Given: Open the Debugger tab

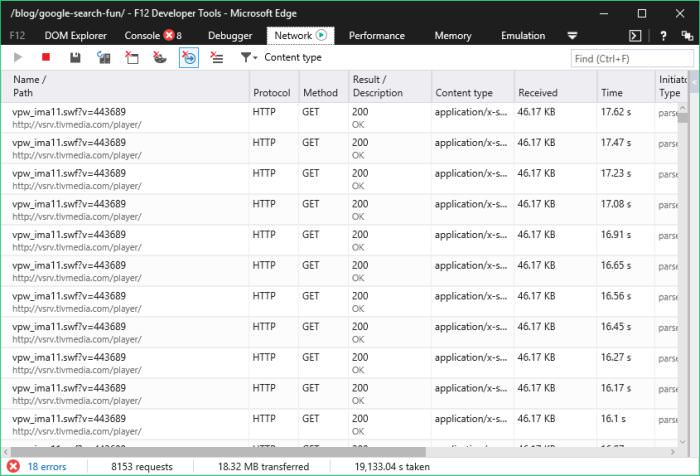Looking at the screenshot, I should click(230, 35).
